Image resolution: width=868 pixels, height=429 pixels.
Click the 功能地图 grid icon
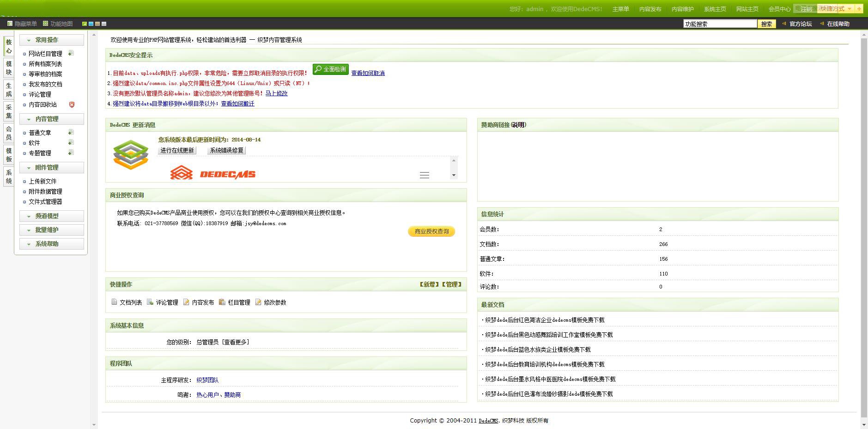pos(45,24)
